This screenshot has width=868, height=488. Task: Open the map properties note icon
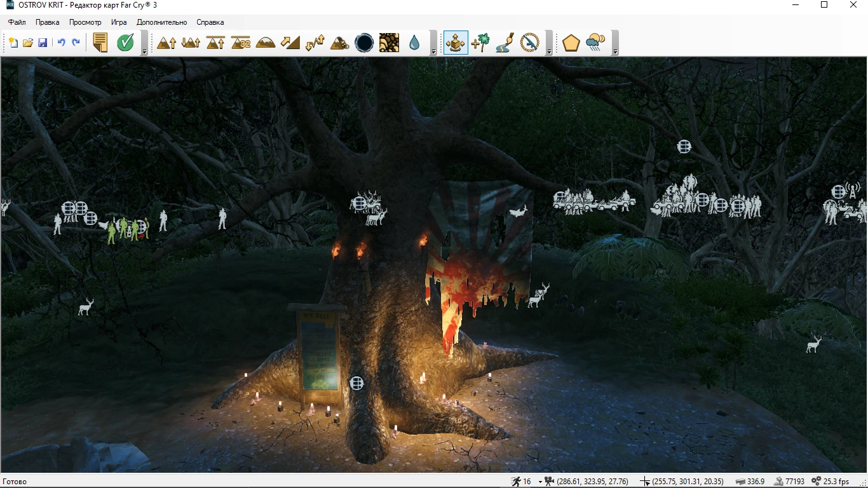100,43
